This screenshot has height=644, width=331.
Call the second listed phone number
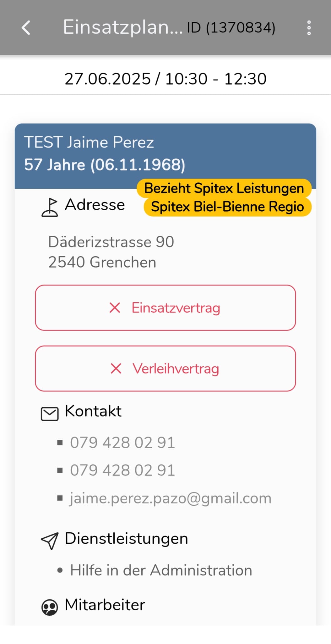tap(122, 470)
